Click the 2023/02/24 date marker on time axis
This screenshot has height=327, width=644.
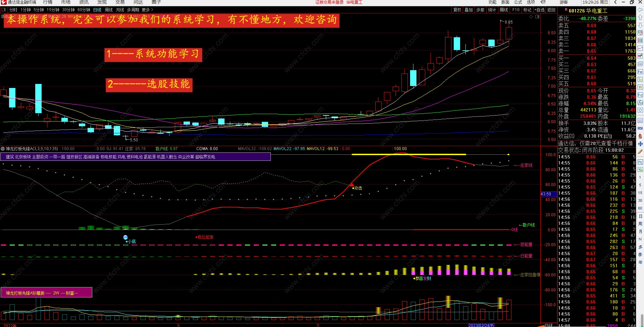pos(481,325)
